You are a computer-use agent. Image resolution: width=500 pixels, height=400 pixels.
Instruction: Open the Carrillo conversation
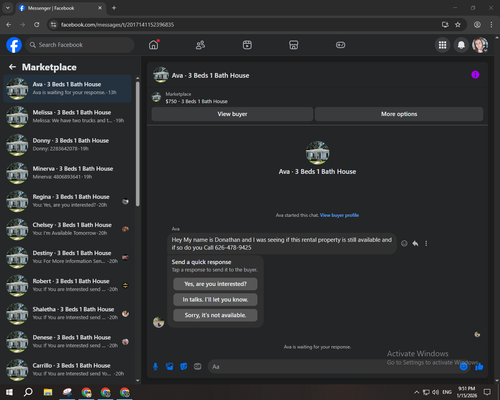point(68,370)
